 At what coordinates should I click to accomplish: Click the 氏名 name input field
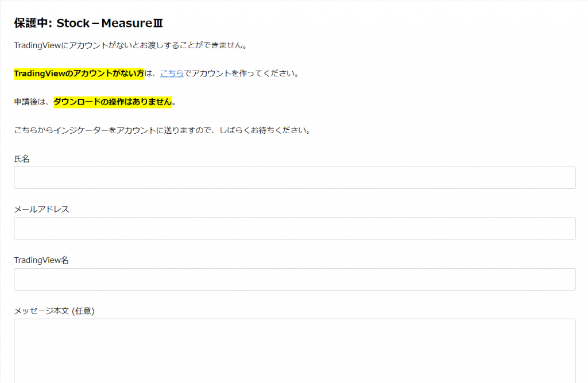(x=295, y=178)
